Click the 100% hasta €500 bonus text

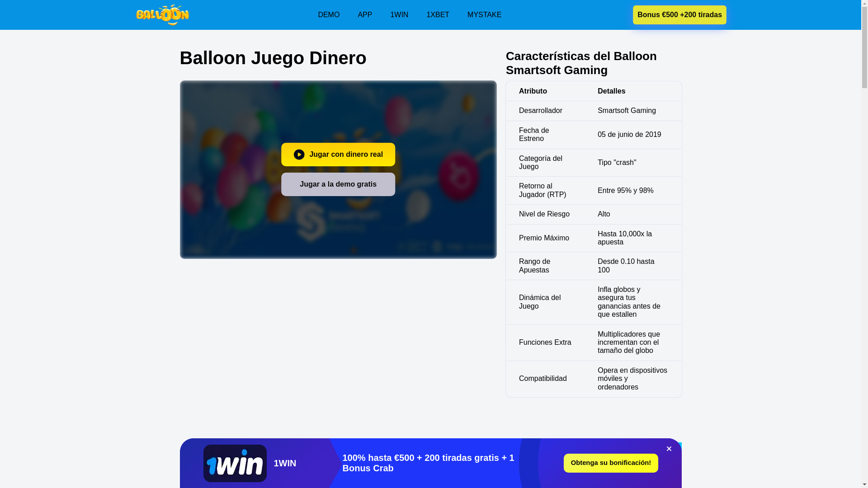point(428,463)
